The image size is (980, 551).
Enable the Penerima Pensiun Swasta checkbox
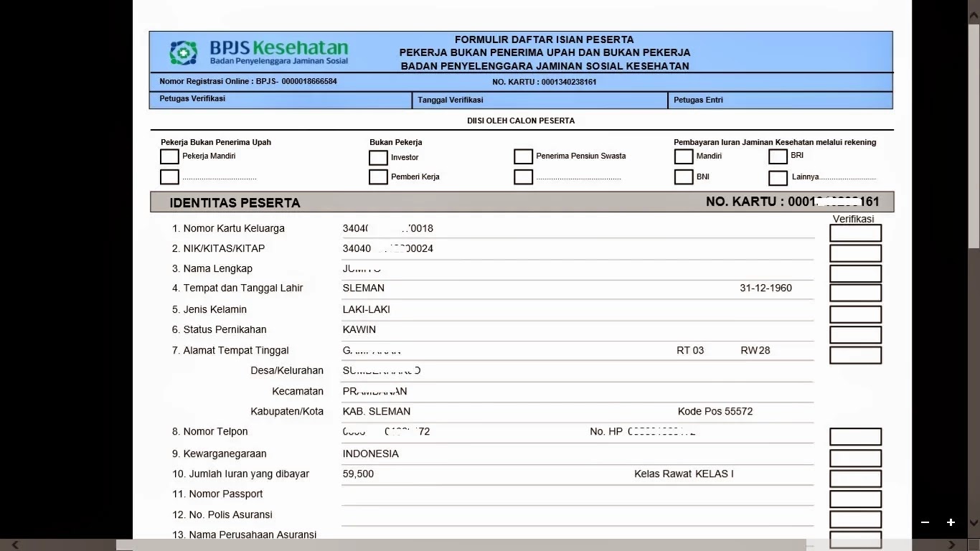pos(523,156)
